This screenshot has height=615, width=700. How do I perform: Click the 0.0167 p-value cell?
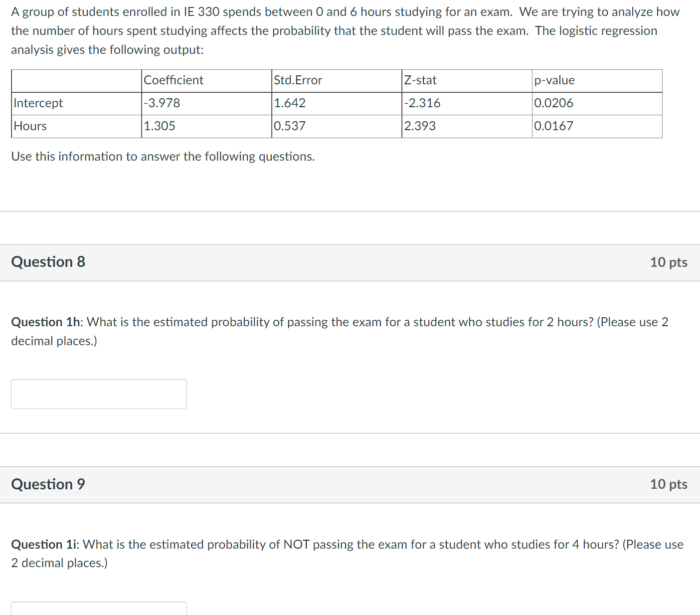[553, 126]
